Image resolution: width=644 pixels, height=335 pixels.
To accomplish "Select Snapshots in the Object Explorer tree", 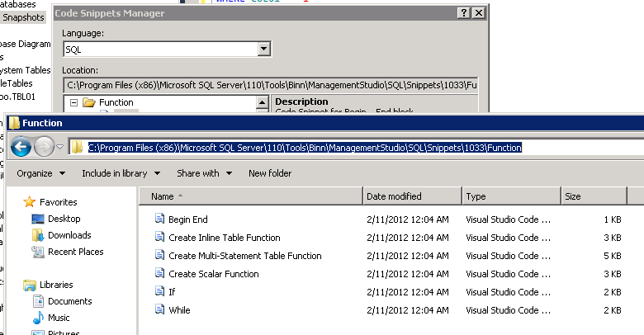I will (23, 17).
